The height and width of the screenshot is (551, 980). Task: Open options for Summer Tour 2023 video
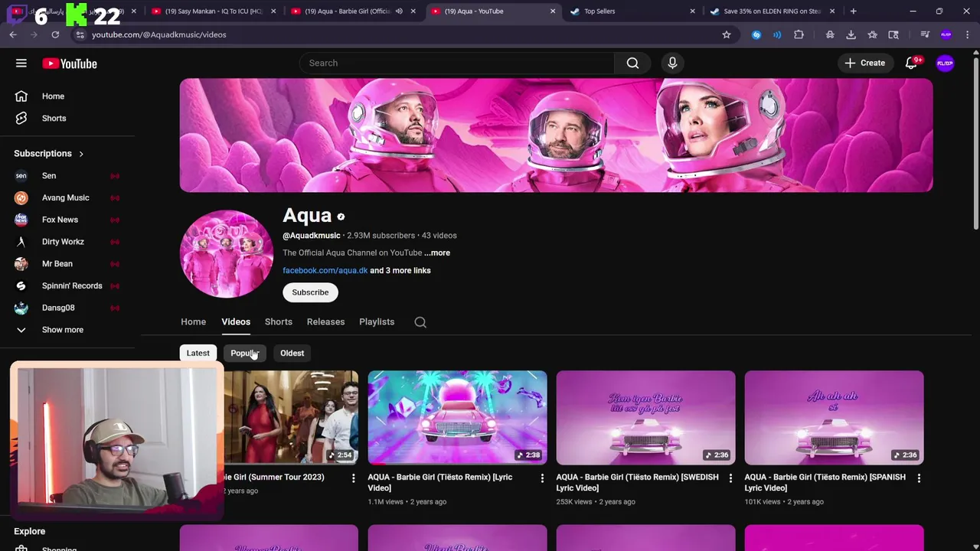pos(353,478)
